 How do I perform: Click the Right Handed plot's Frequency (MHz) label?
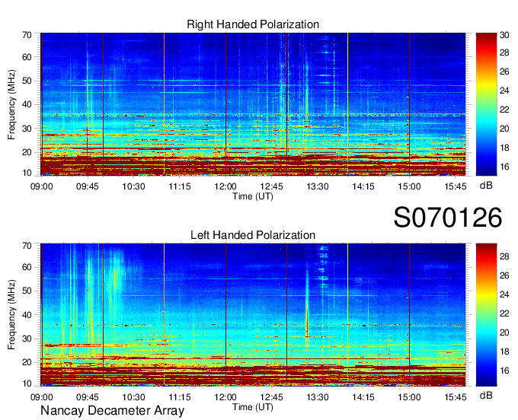(11, 104)
